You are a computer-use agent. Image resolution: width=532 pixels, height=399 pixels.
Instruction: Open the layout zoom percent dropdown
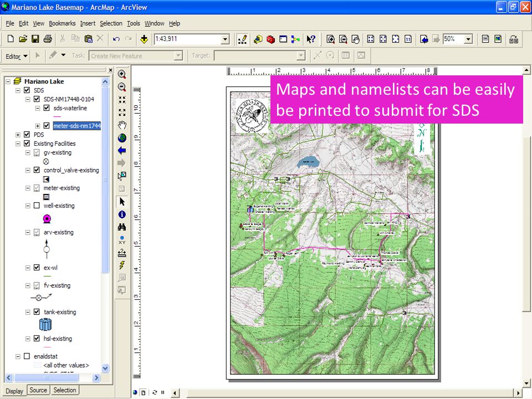[469, 39]
